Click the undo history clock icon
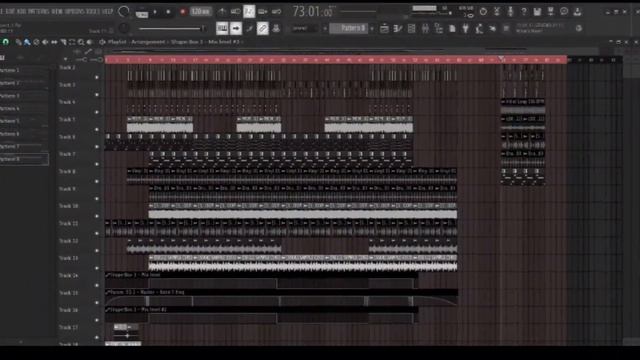This screenshot has width=640, height=360. tap(483, 11)
